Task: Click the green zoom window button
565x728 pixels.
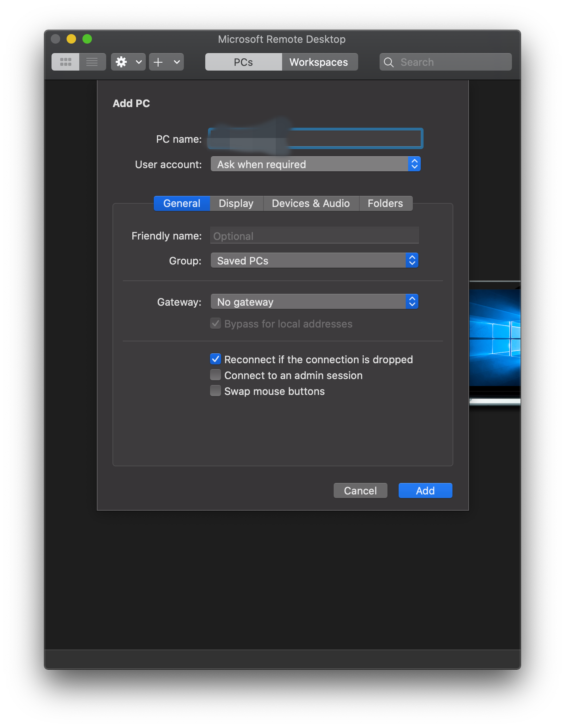Action: click(87, 39)
